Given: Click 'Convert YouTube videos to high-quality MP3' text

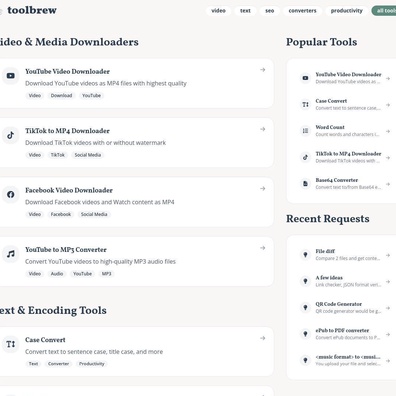Looking at the screenshot, I should [x=100, y=261].
